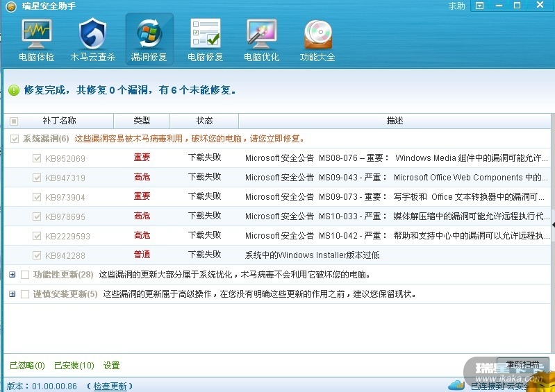This screenshot has height=392, width=555.
Task: Select the KB952069 patch name
Action: click(65, 158)
